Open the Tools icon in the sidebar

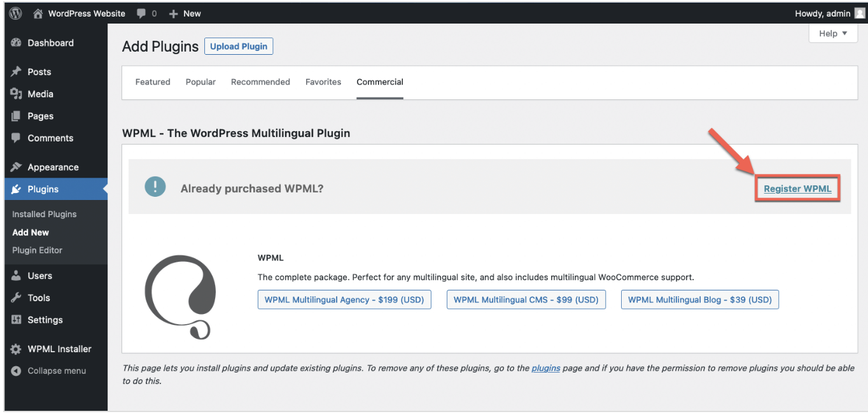coord(15,297)
